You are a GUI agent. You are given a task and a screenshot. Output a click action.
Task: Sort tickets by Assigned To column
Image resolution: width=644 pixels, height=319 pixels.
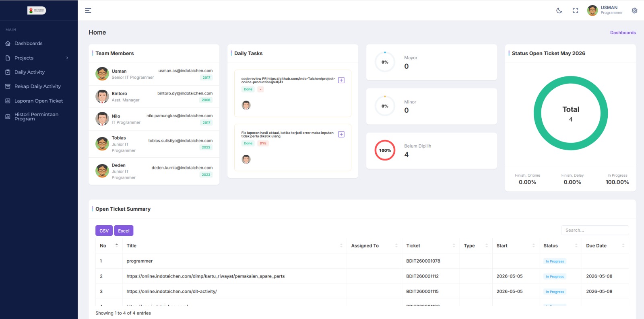(374, 246)
